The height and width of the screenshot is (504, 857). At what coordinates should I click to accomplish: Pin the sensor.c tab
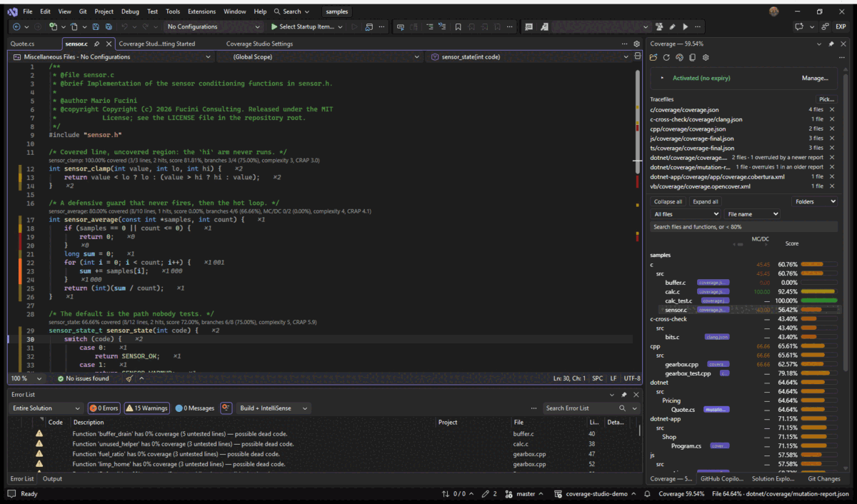pos(97,44)
